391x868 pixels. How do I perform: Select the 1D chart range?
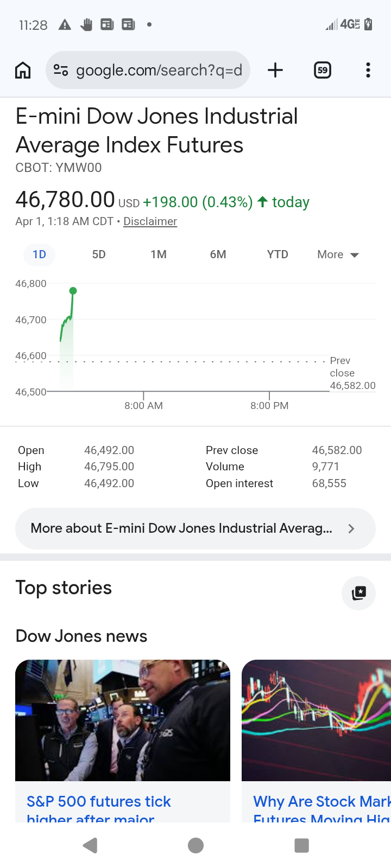pyautogui.click(x=39, y=254)
